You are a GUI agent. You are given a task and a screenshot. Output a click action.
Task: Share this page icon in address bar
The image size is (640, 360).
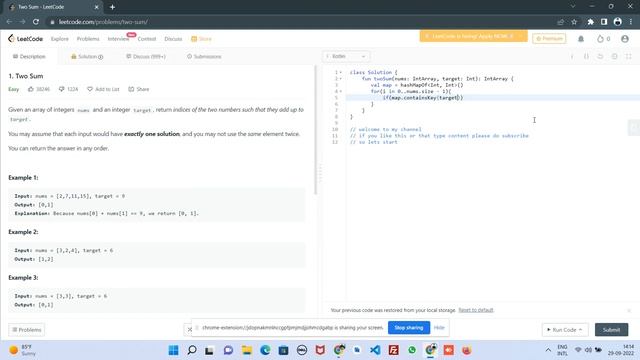click(x=560, y=22)
